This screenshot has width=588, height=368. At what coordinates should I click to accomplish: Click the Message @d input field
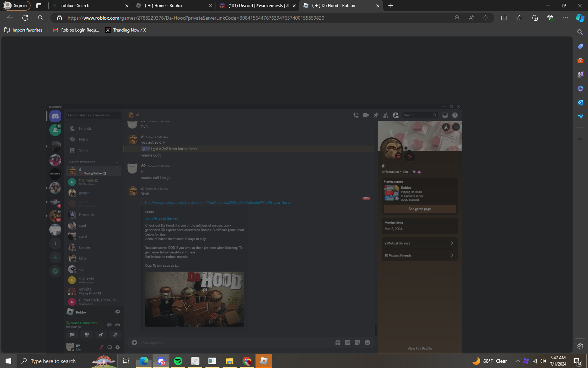click(234, 342)
